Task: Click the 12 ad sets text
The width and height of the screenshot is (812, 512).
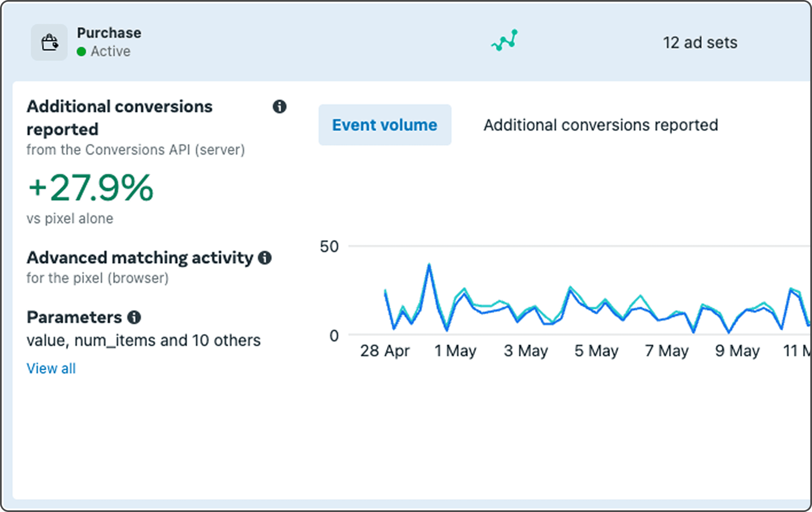Action: 700,43
